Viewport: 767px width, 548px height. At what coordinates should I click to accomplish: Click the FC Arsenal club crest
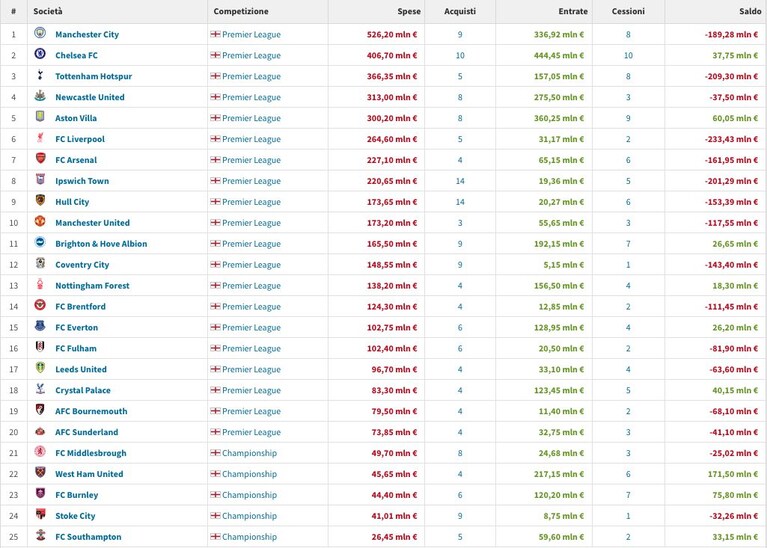[x=40, y=159]
